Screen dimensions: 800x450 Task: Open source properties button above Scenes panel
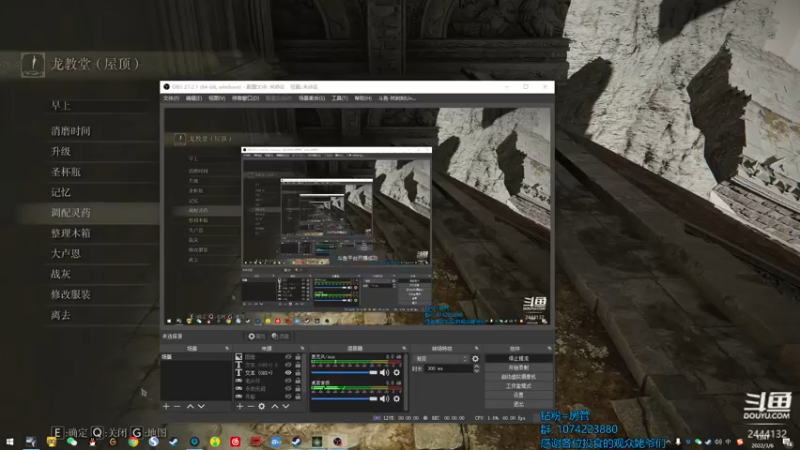[x=257, y=337]
